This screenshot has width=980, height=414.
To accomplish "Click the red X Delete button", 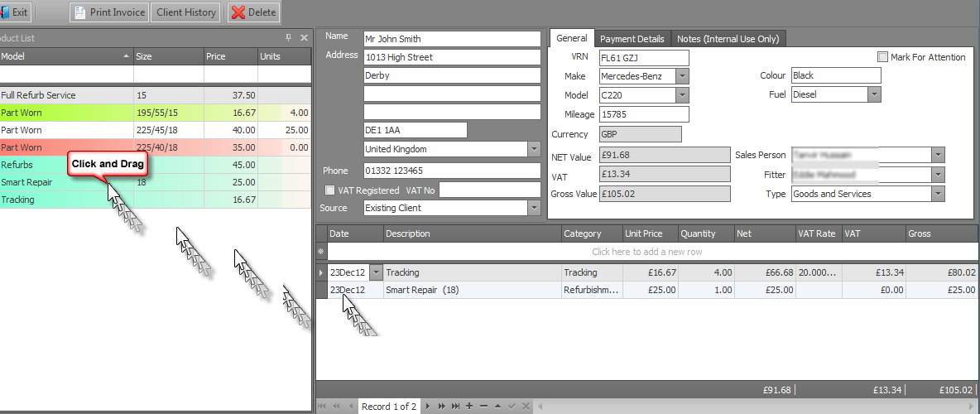I will (253, 12).
